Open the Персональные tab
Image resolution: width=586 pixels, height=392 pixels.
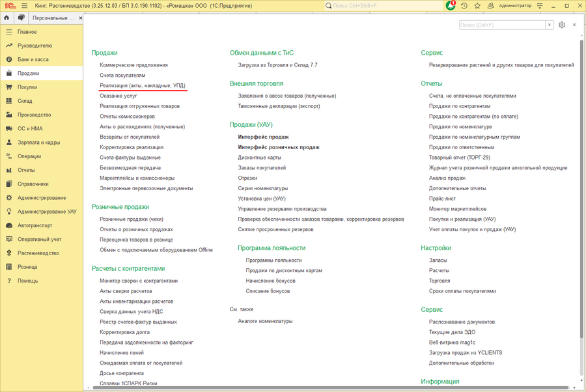(x=53, y=18)
